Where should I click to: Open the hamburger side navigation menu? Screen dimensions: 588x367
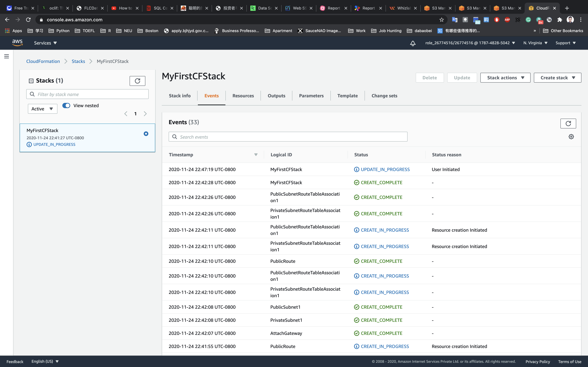click(x=7, y=56)
